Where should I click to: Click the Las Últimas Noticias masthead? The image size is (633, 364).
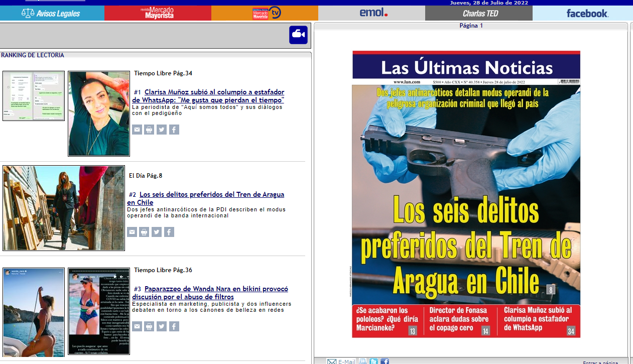[x=466, y=67]
